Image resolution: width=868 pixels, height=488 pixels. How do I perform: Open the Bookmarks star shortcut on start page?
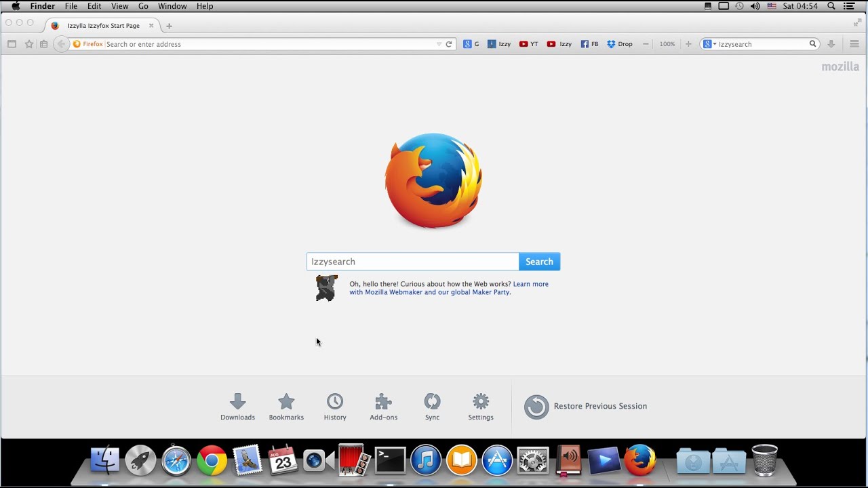pos(286,407)
